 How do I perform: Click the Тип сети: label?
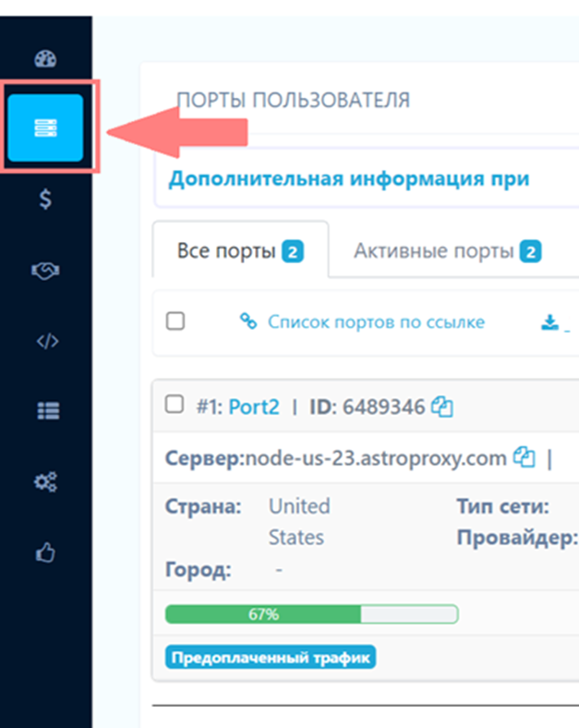(x=503, y=506)
